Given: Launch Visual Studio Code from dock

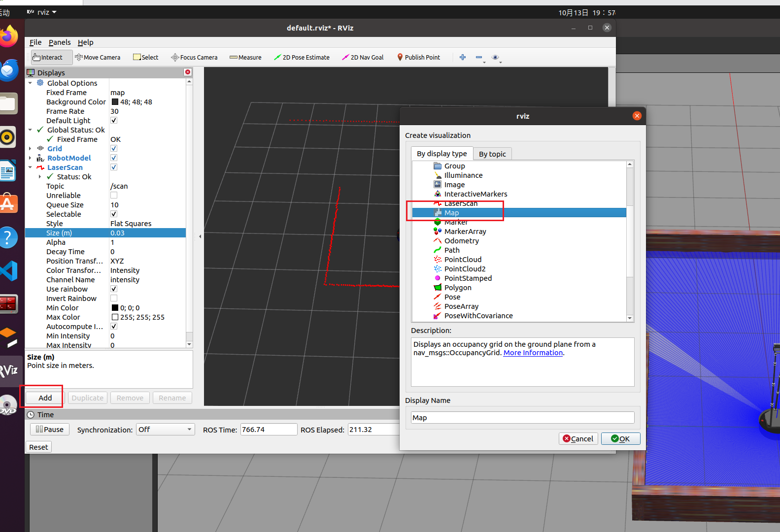Looking at the screenshot, I should click(x=8, y=271).
